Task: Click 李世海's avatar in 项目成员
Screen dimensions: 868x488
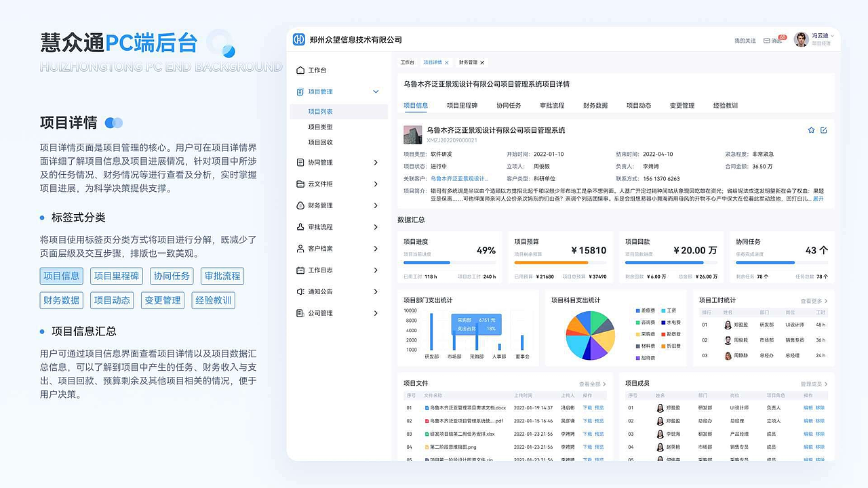Action: click(660, 434)
